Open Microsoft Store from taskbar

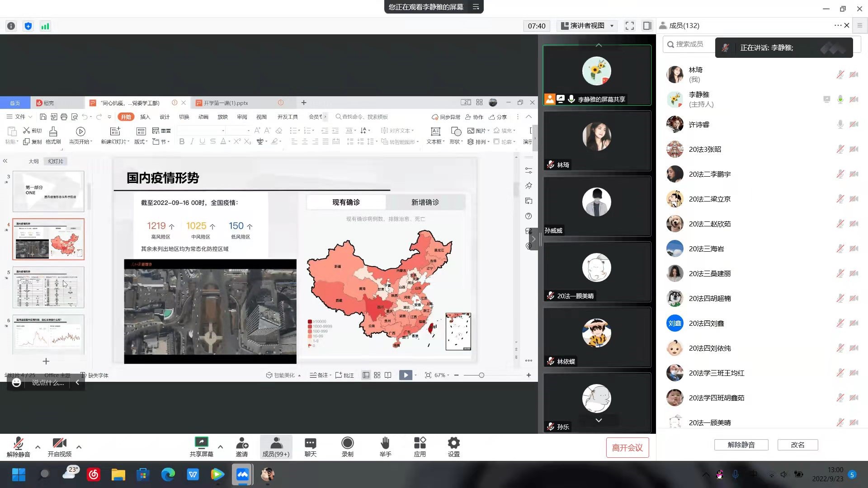click(143, 474)
